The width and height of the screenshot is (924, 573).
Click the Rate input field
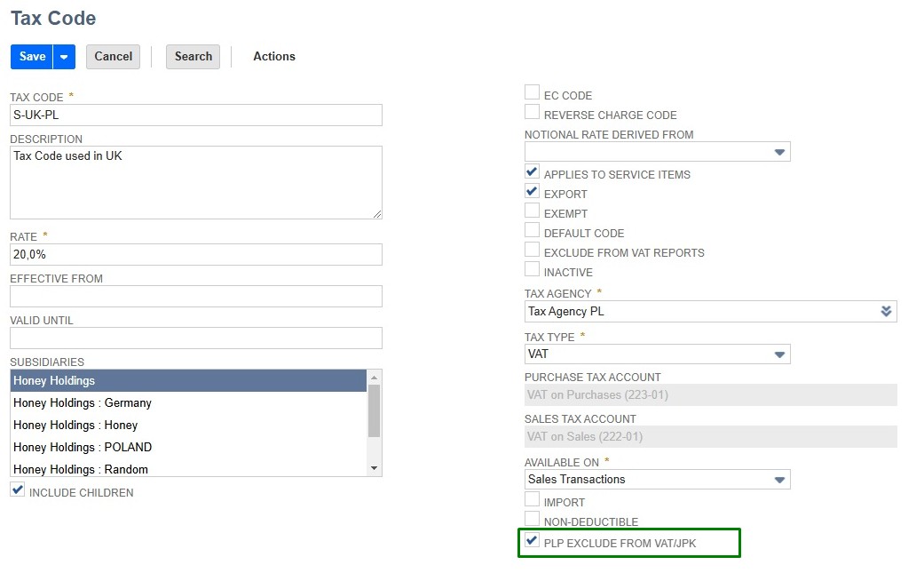195,255
